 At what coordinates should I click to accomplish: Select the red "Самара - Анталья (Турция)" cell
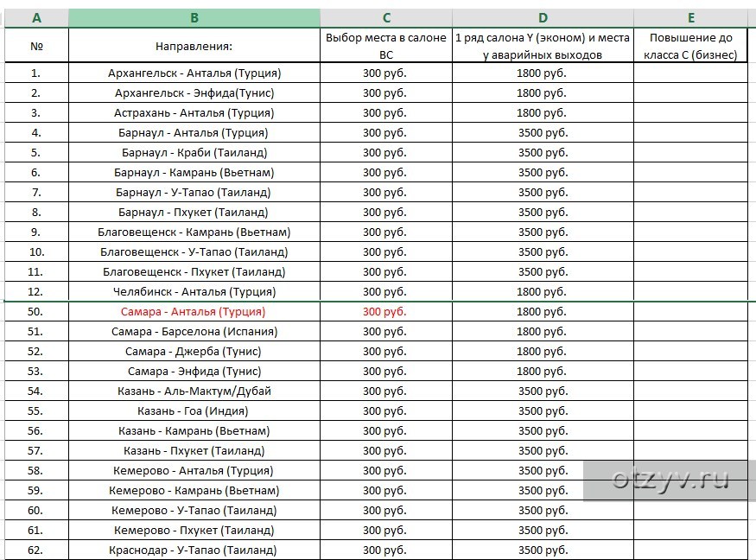[194, 312]
